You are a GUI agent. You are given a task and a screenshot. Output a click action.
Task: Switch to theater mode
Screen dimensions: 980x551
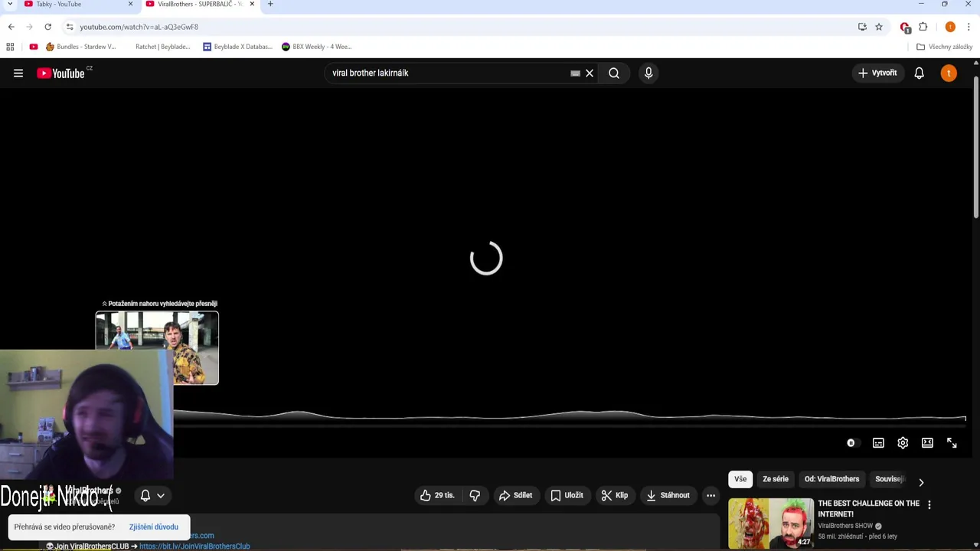tap(927, 443)
